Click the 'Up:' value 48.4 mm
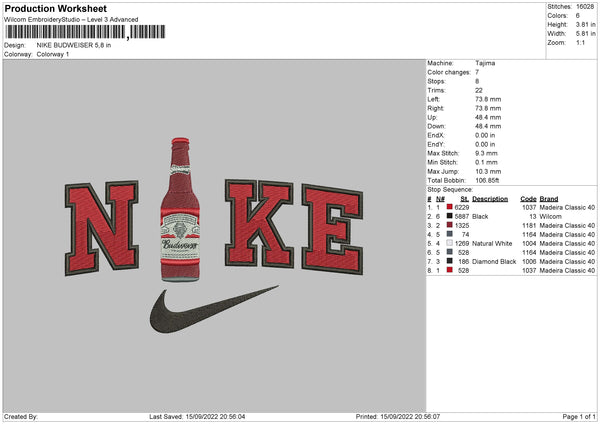This screenshot has height=424, width=600. 488,117
